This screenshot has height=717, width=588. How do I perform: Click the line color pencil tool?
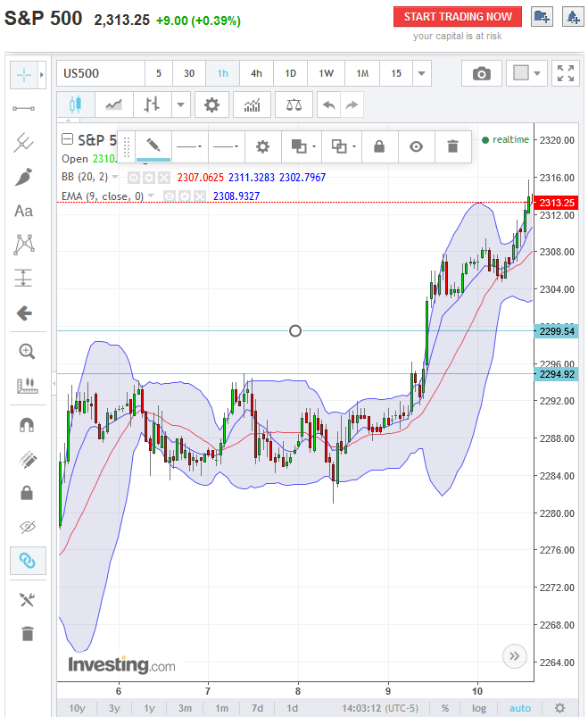tap(153, 146)
